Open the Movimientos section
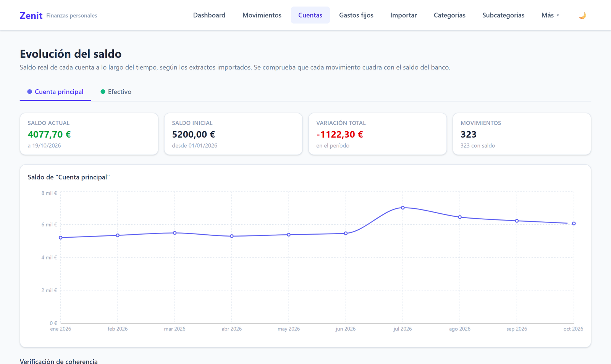Image resolution: width=611 pixels, height=364 pixels. click(262, 15)
